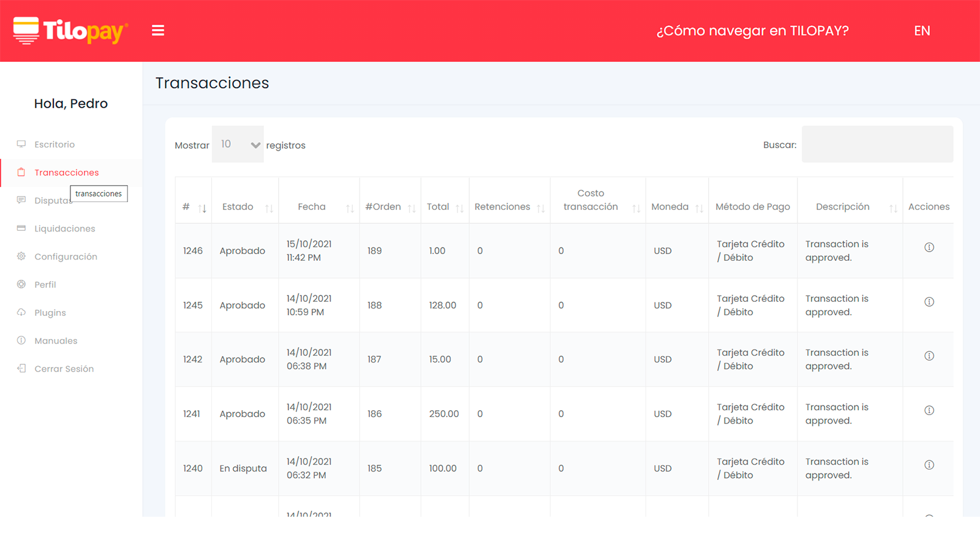Screen dimensions: 980x551
Task: Click the Acciones column header
Action: point(929,207)
